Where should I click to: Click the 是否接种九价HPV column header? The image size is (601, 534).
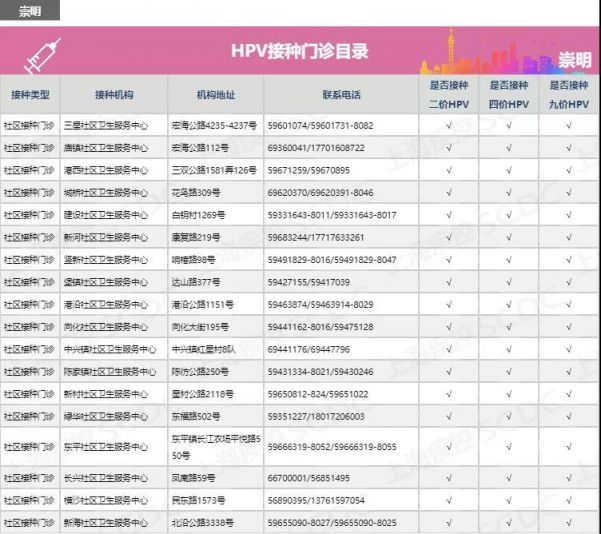[x=569, y=94]
